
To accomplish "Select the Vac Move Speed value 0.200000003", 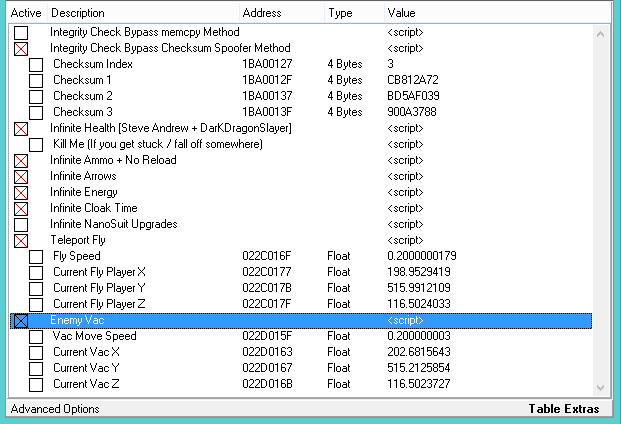I will [419, 336].
